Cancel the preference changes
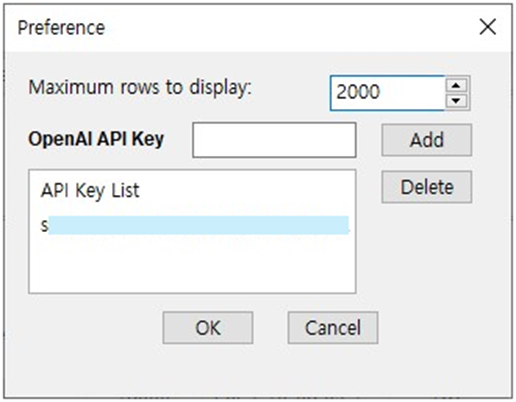516x402 pixels. tap(333, 328)
